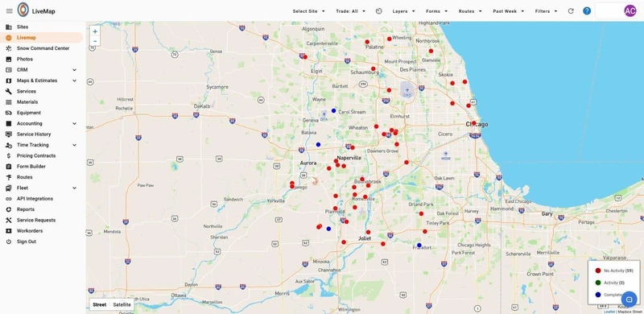The width and height of the screenshot is (644, 314).
Task: Click the Snow Command Center snowflake icon
Action: pyautogui.click(x=9, y=48)
